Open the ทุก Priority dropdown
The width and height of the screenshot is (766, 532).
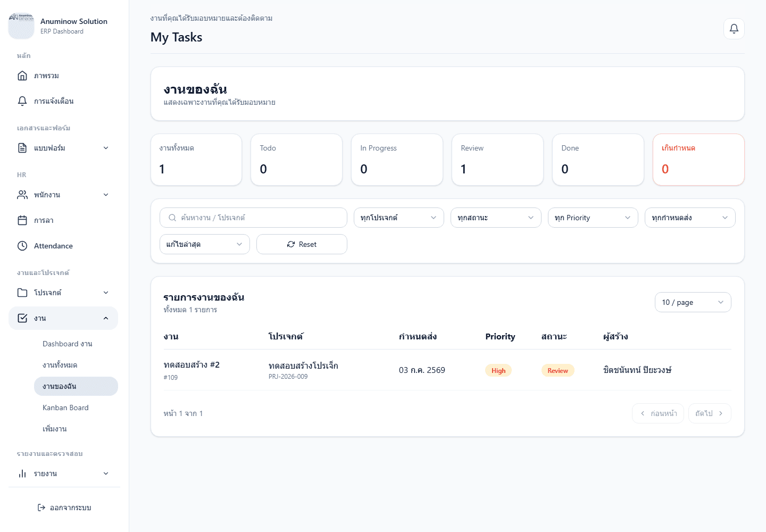coord(593,218)
